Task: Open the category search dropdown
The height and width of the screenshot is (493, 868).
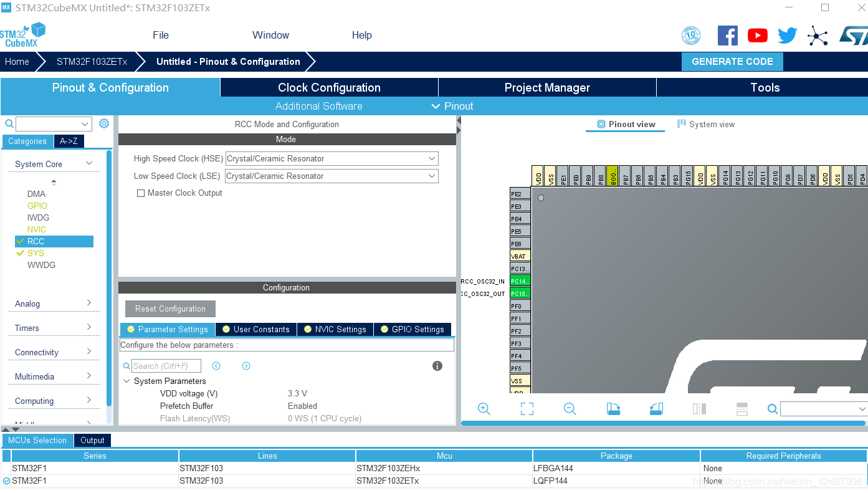Action: [86, 124]
